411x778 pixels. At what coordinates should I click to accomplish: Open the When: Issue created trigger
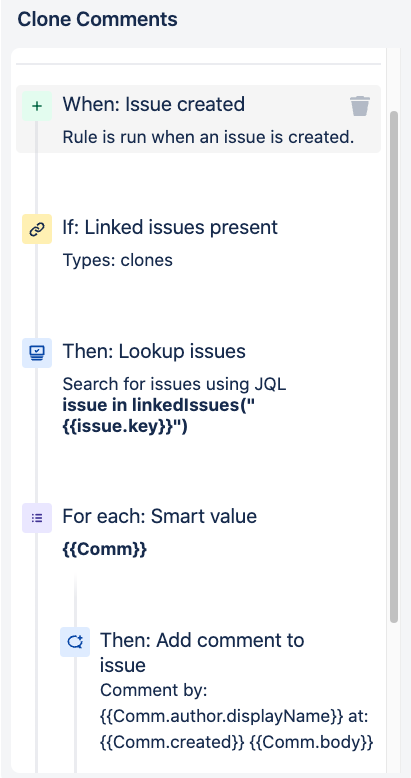tap(153, 104)
